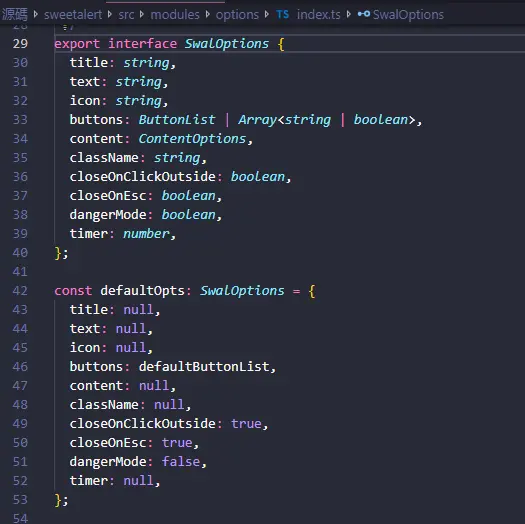Open the sweetalert breadcrumb folder

[73, 14]
